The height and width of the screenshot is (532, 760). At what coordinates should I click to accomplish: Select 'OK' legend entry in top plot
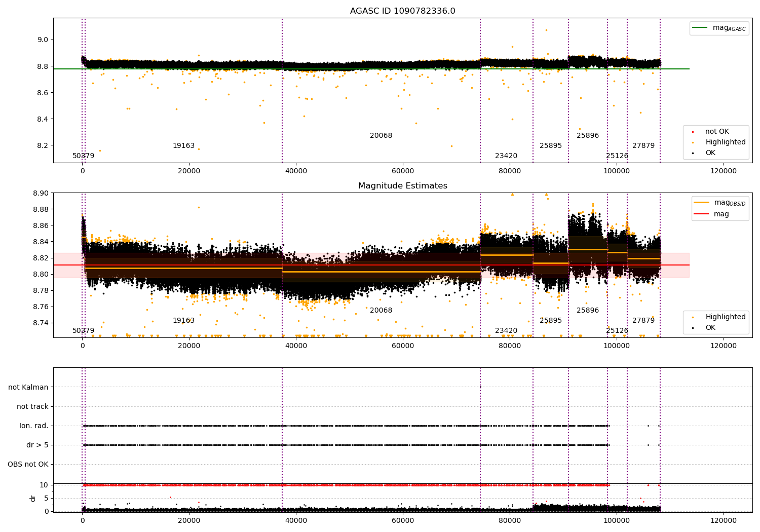[710, 153]
